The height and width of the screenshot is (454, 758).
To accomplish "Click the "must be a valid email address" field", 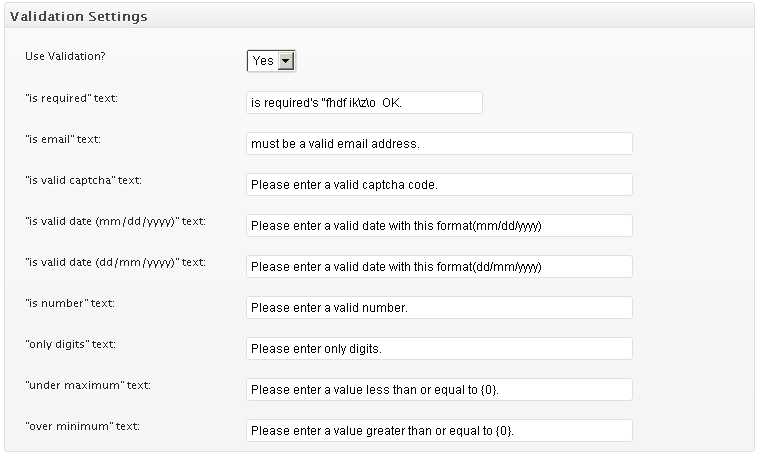I will (439, 144).
